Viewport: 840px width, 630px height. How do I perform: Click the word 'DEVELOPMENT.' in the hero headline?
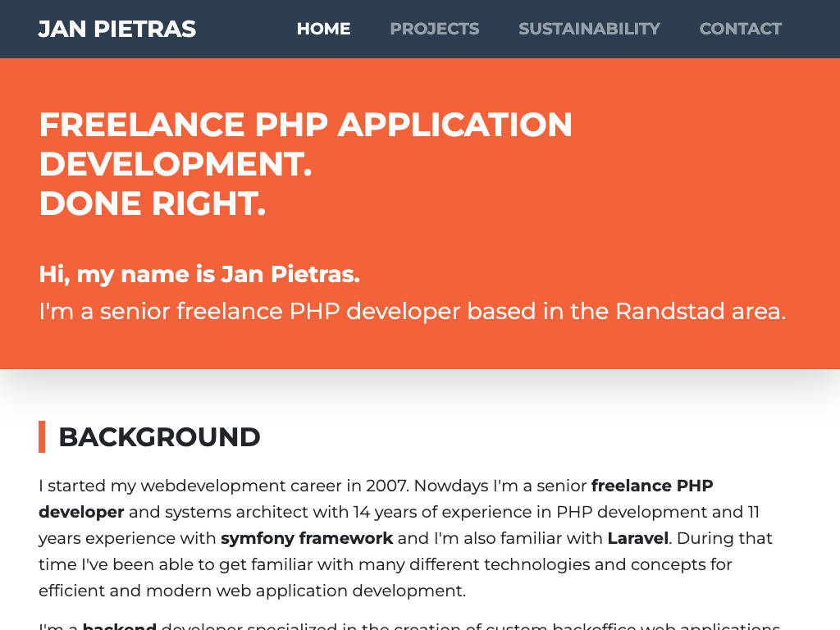point(176,165)
